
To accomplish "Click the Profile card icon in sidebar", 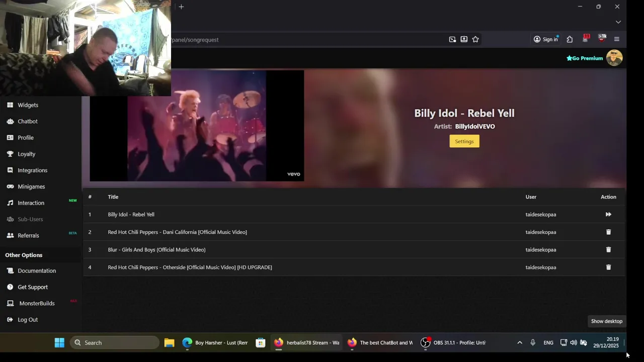I will click(10, 137).
